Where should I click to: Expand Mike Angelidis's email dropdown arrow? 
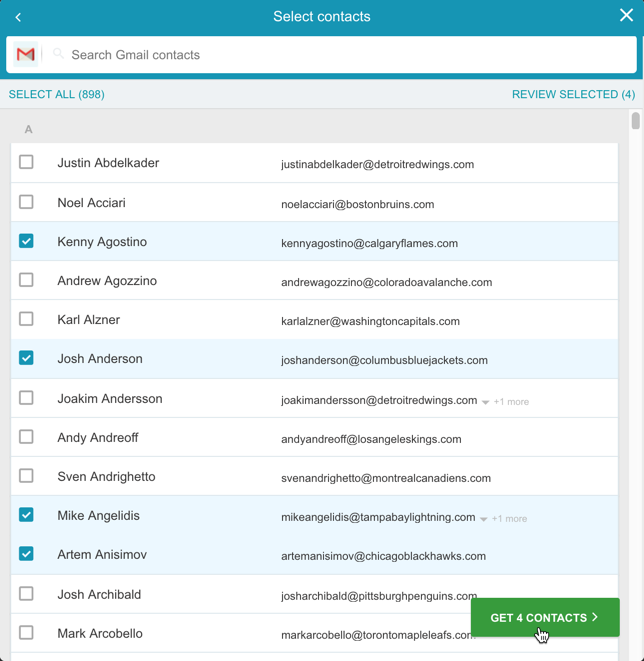click(483, 519)
